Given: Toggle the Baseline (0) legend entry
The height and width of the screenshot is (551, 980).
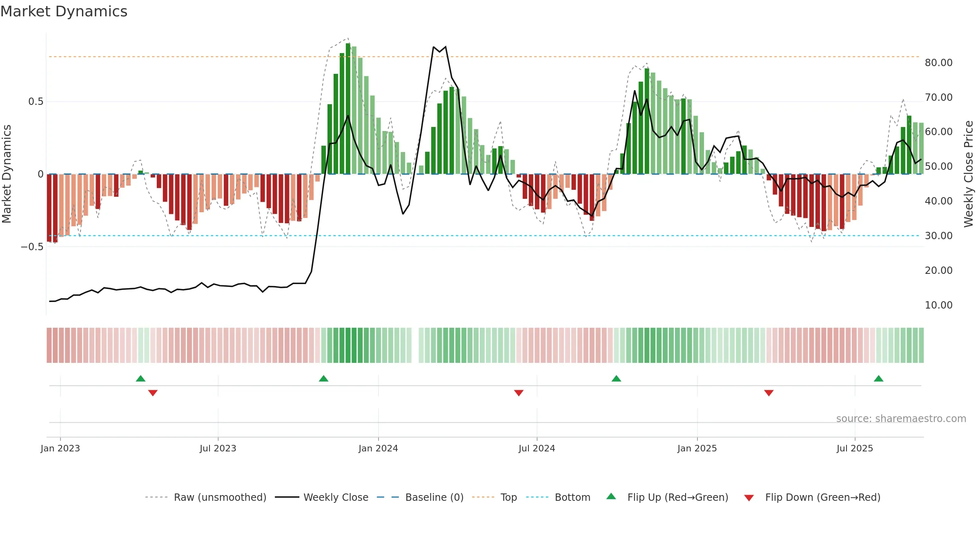Looking at the screenshot, I should [420, 497].
